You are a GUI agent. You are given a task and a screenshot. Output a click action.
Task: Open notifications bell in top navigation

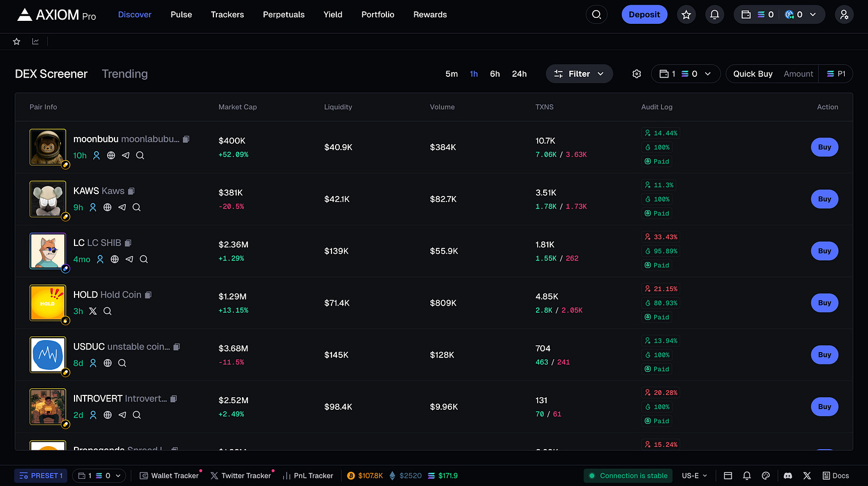tap(715, 14)
